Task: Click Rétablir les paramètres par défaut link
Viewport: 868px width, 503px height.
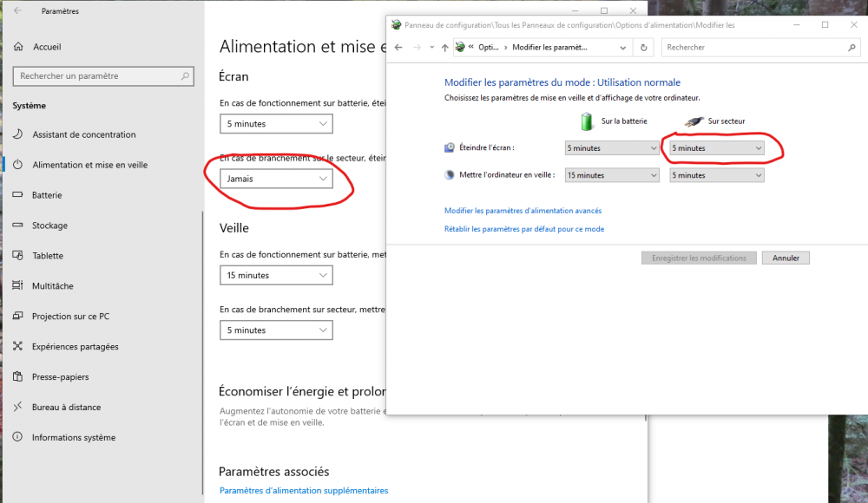Action: 524,229
